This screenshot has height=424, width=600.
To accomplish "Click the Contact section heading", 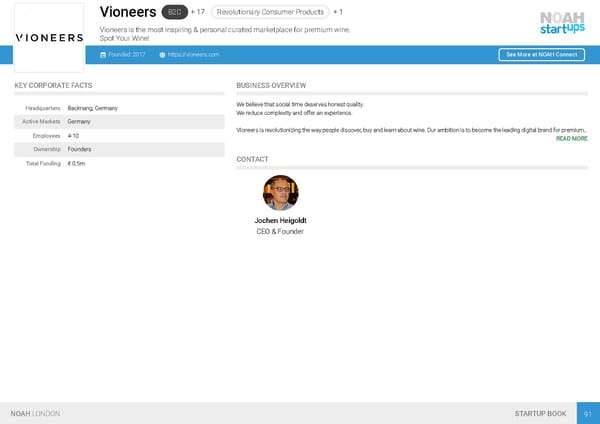I will coord(252,159).
